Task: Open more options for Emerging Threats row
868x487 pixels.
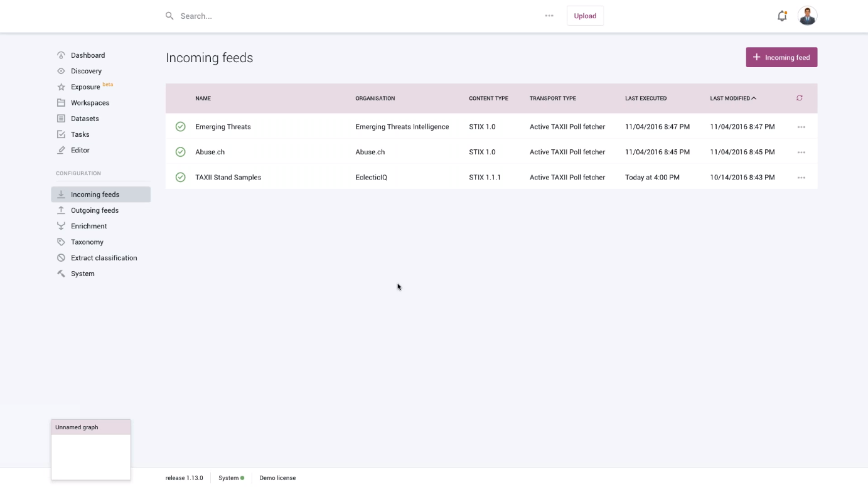Action: (x=801, y=127)
